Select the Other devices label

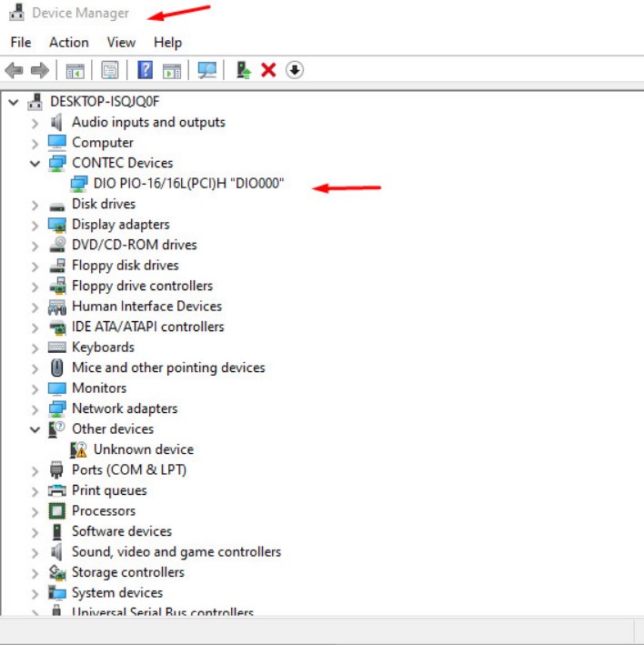tap(113, 429)
